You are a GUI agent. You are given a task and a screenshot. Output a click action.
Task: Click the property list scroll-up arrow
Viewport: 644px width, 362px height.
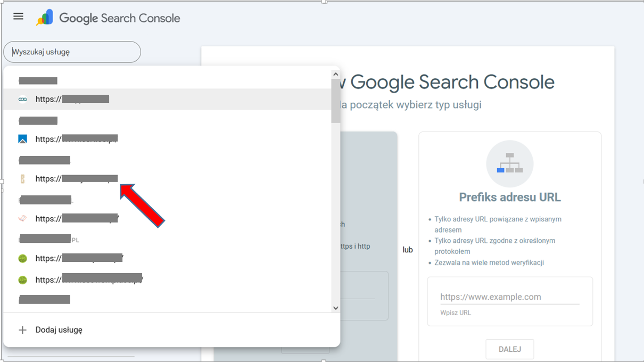pyautogui.click(x=335, y=75)
